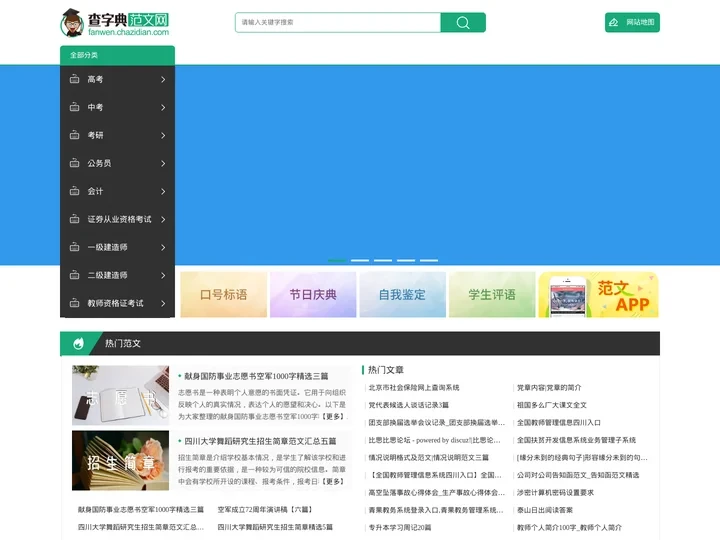Open 全国扶贫开发信息系统业务管理子系统 link

pyautogui.click(x=576, y=440)
